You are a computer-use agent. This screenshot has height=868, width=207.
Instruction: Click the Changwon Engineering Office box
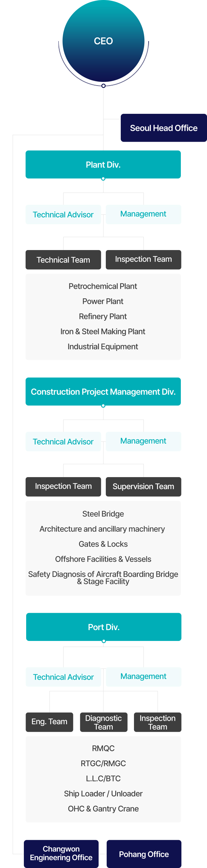pyautogui.click(x=61, y=854)
